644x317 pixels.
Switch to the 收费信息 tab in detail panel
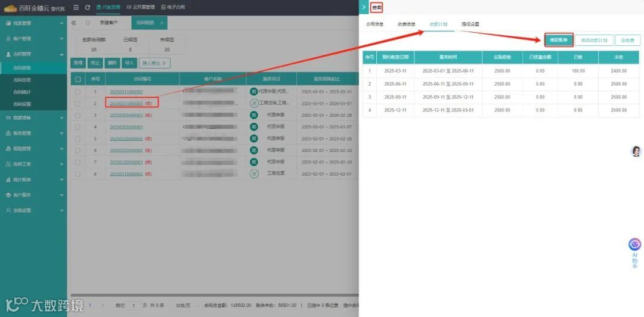pos(406,24)
